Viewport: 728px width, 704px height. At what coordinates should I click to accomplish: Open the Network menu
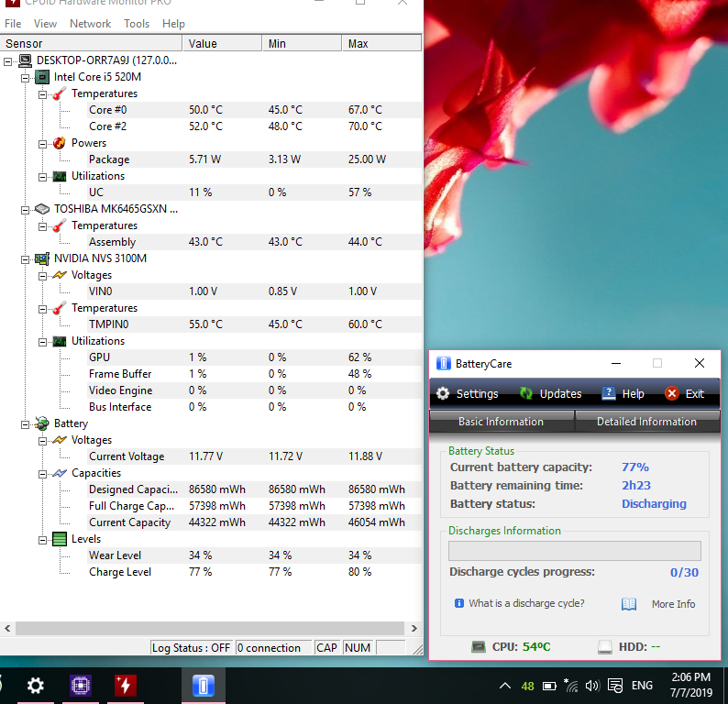tap(90, 23)
